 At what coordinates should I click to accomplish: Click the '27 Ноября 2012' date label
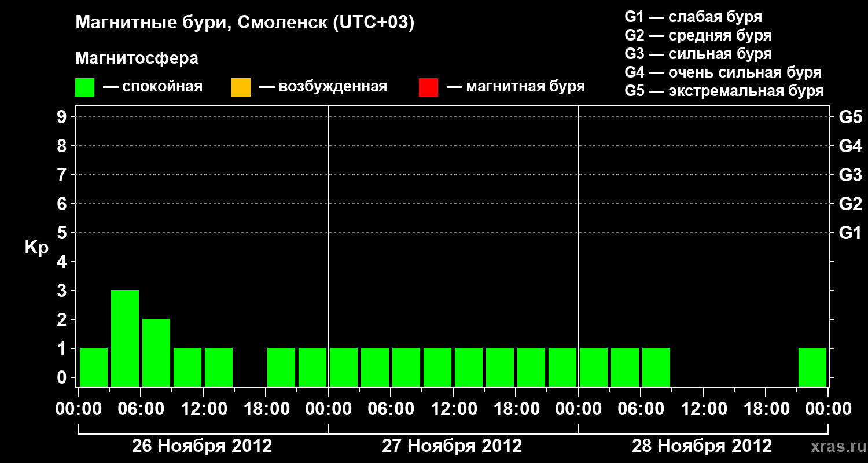[x=452, y=446]
